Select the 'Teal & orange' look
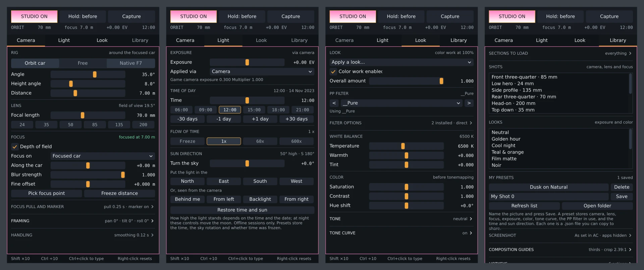The height and width of the screenshot is (270, 644). point(507,152)
